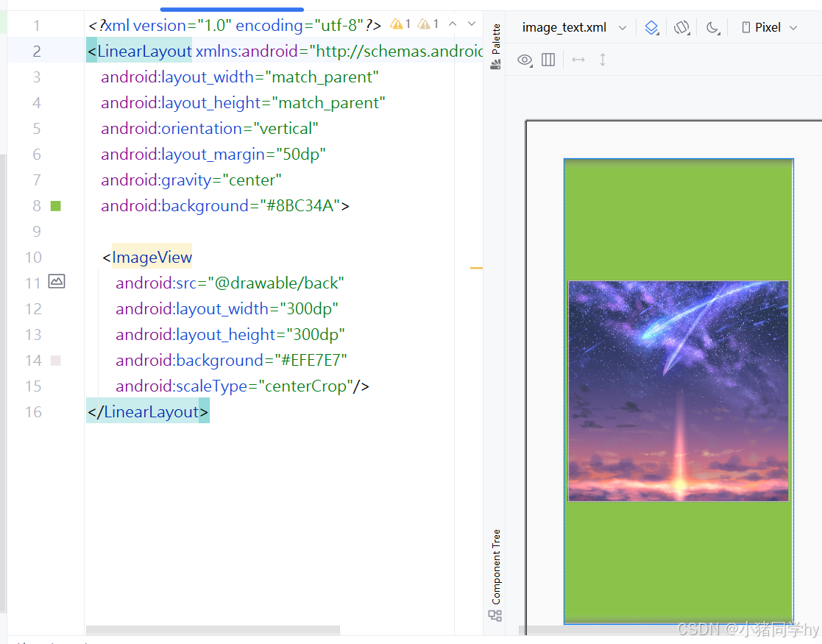
Task: Open the Pixel device dropdown
Action: coord(769,27)
